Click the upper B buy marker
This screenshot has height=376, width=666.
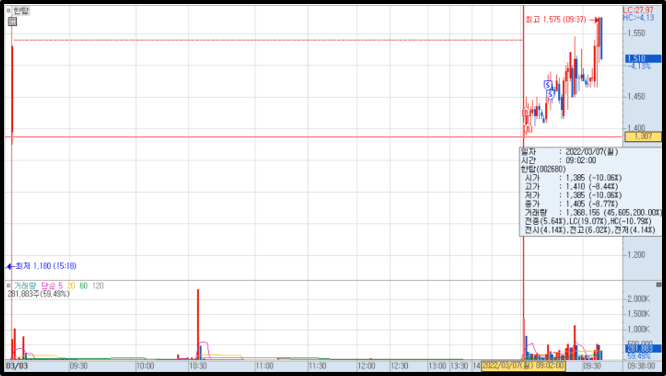point(526,113)
